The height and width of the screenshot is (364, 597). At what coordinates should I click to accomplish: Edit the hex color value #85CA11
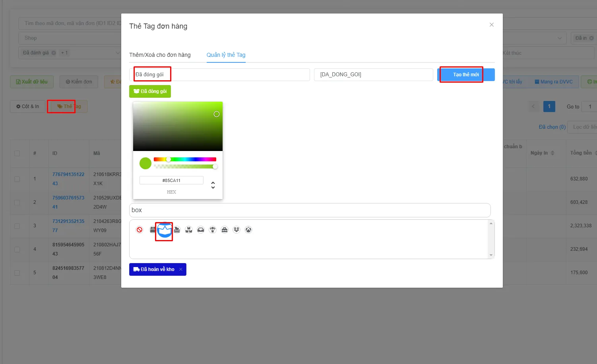point(171,180)
